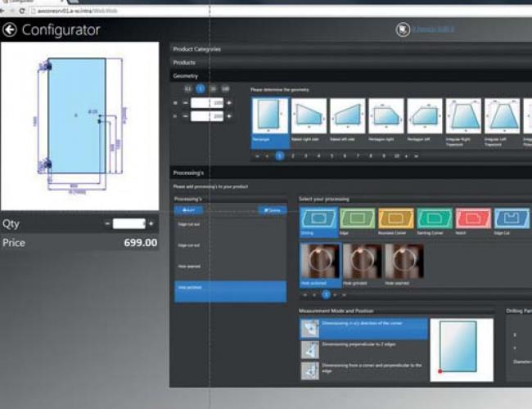Click the back arrow next to Configurator
Image resolution: width=532 pixels, height=409 pixels.
pos(11,30)
